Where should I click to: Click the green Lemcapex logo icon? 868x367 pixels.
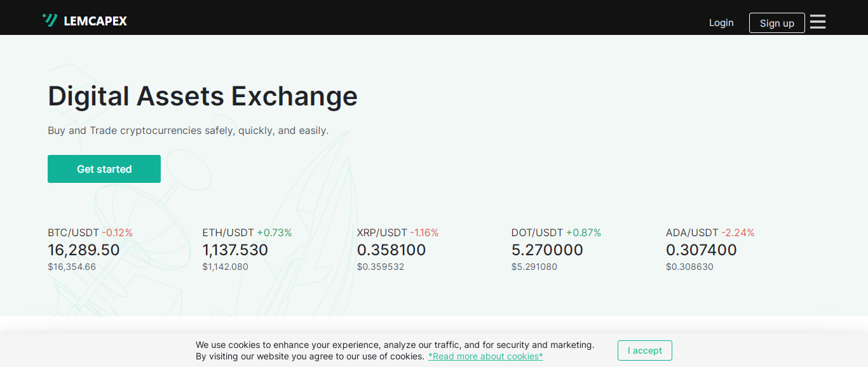coord(50,20)
